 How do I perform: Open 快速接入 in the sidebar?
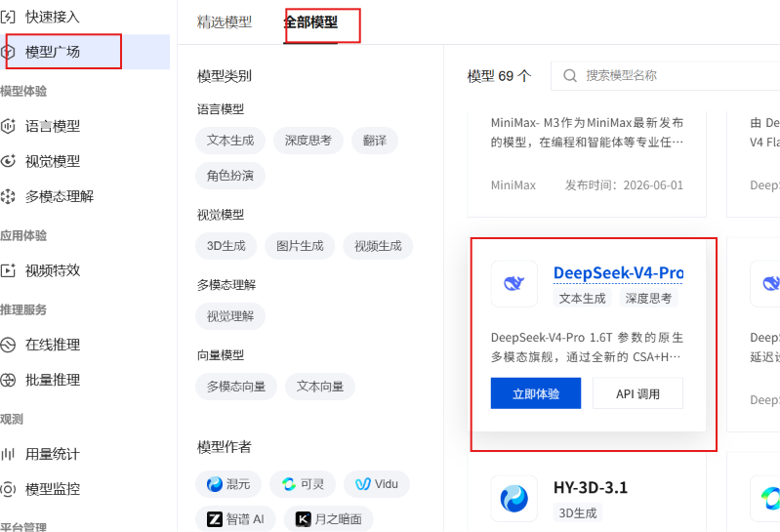(53, 18)
